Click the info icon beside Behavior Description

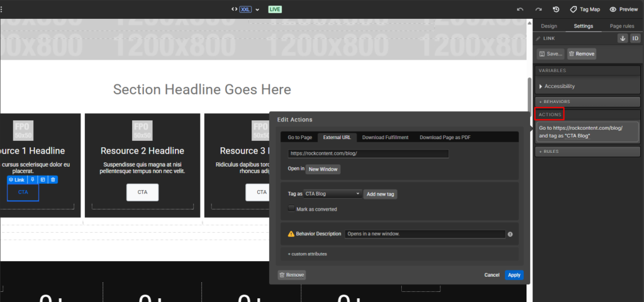[510, 234]
